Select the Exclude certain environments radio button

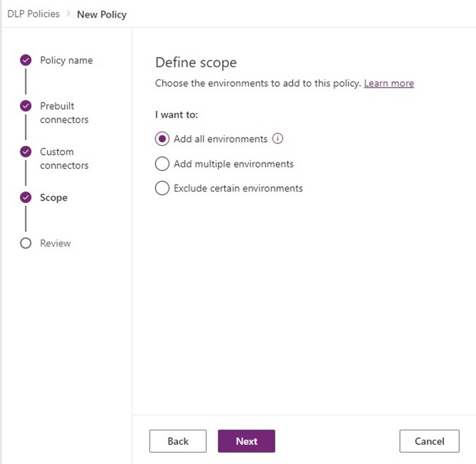(162, 188)
